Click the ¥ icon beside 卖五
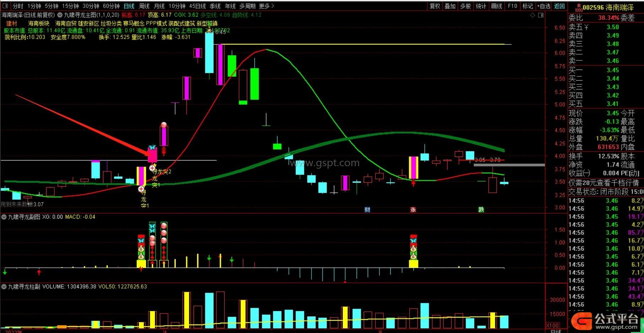This screenshot has height=333, width=644. pyautogui.click(x=586, y=27)
